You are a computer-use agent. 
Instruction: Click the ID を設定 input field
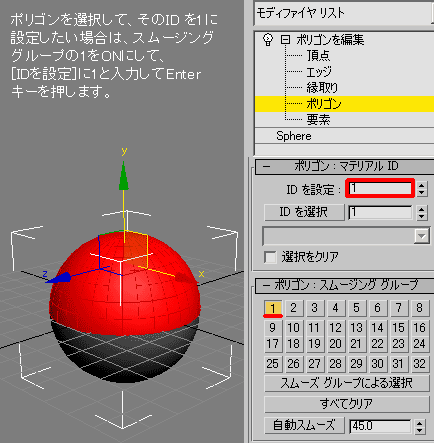coord(380,189)
